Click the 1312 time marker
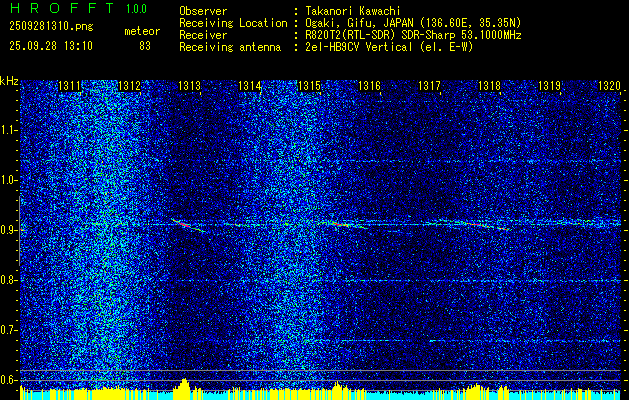The width and height of the screenshot is (629, 400). (x=130, y=86)
